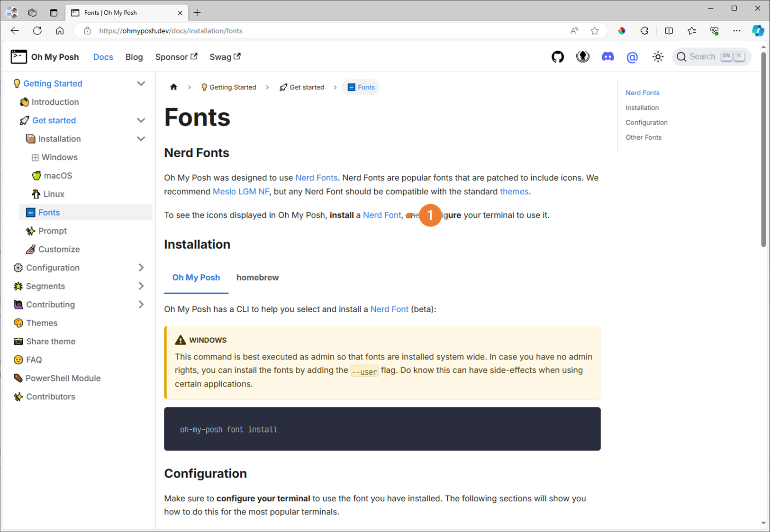Expand the Configuration sidebar section
770x532 pixels.
pyautogui.click(x=141, y=268)
